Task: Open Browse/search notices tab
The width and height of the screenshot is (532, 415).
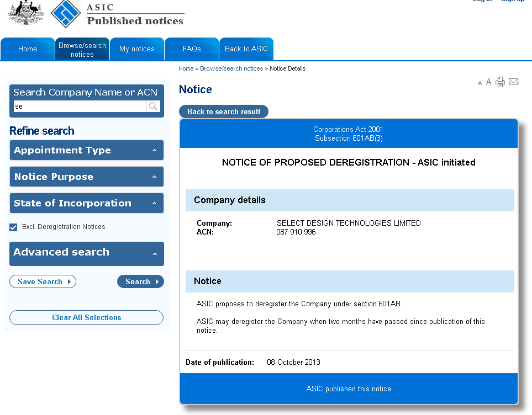Action: pyautogui.click(x=82, y=49)
